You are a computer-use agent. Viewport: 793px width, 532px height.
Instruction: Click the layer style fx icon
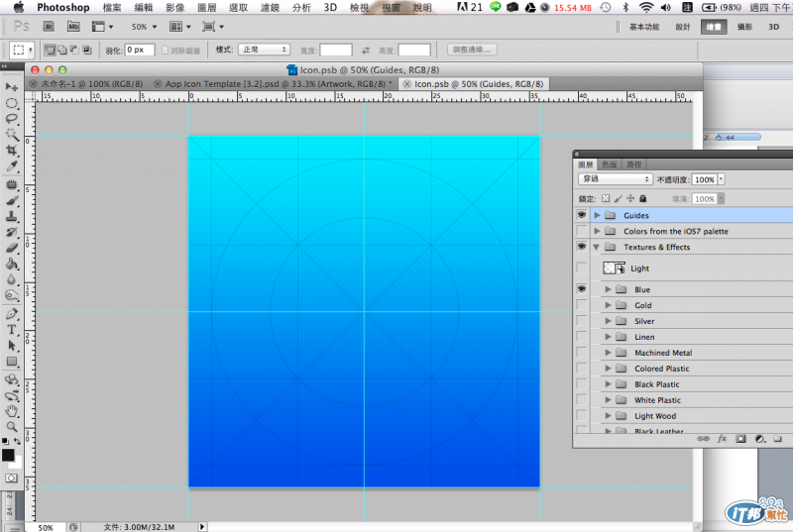click(722, 437)
